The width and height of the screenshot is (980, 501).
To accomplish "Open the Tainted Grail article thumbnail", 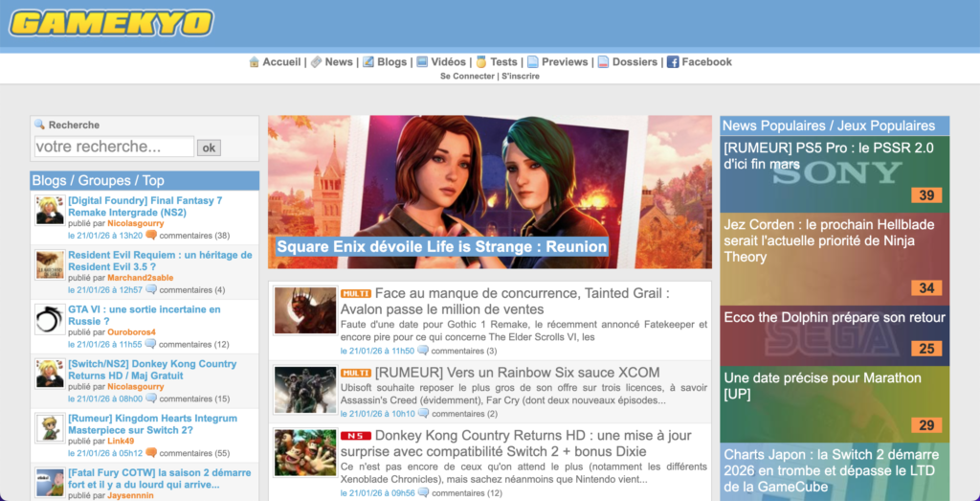I will point(305,310).
